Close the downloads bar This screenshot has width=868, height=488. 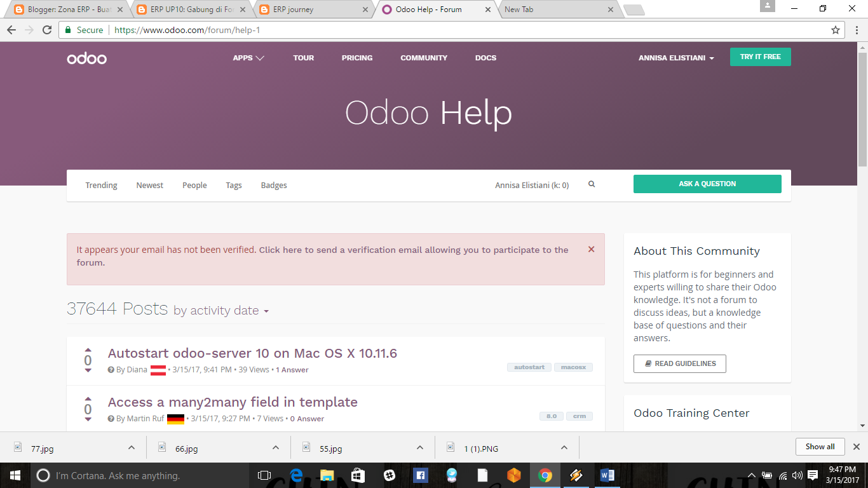[x=856, y=447]
